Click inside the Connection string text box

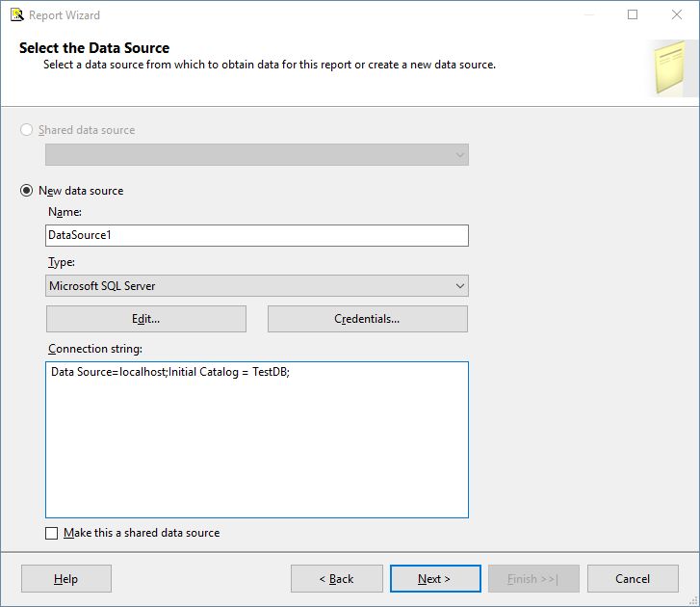click(x=256, y=443)
